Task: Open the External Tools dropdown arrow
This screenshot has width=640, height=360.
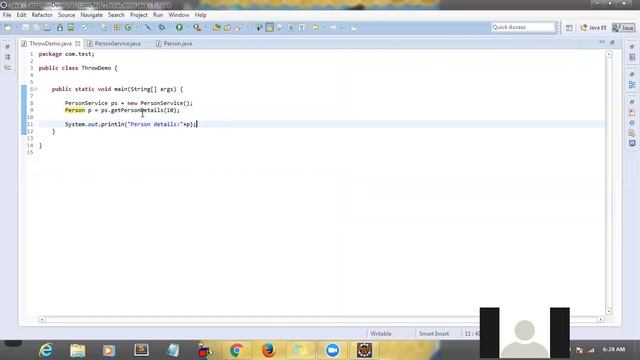Action: tap(205, 28)
